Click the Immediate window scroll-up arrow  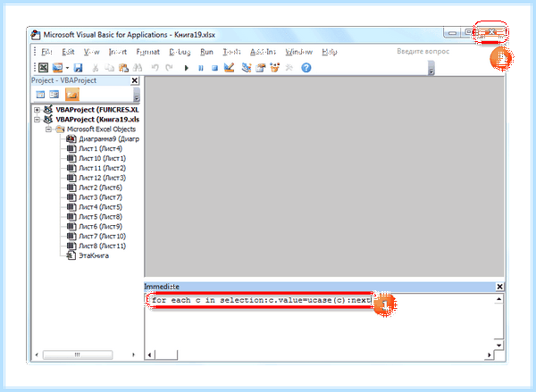click(498, 299)
